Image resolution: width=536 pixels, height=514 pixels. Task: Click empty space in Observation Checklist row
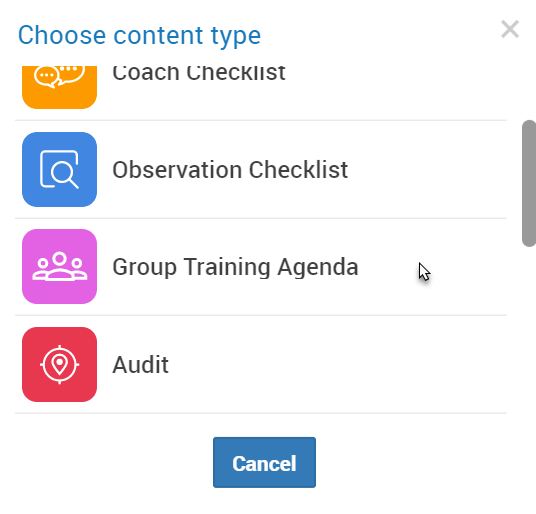click(x=427, y=170)
